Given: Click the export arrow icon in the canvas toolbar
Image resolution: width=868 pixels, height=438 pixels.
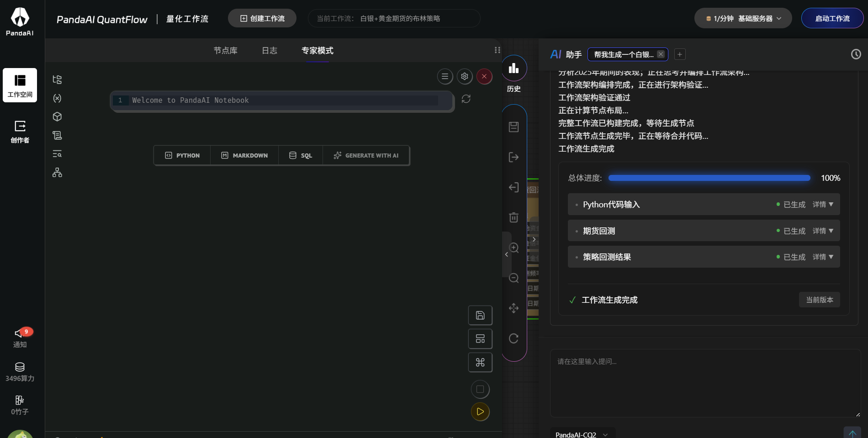Looking at the screenshot, I should 514,157.
